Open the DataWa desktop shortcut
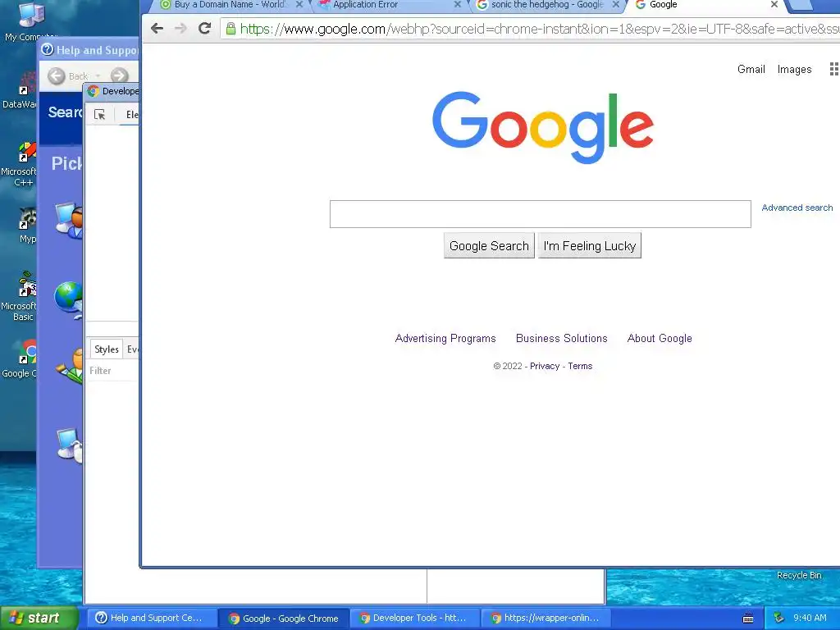840x630 pixels. click(20, 91)
